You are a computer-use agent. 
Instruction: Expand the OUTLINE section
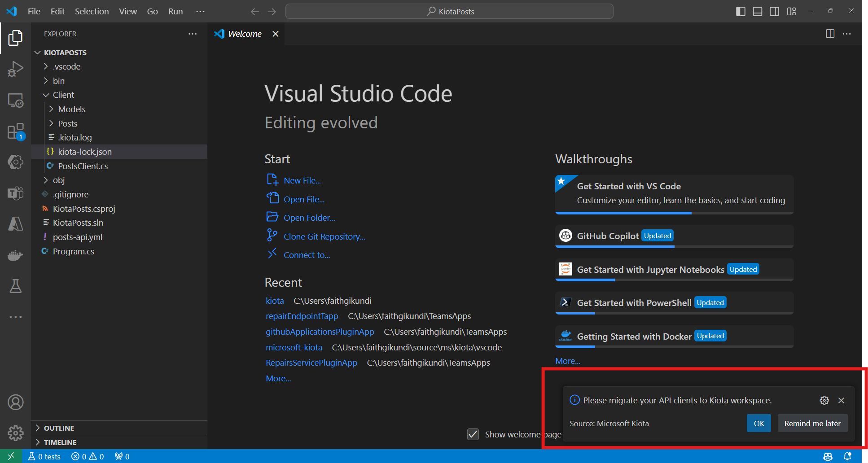pyautogui.click(x=119, y=428)
